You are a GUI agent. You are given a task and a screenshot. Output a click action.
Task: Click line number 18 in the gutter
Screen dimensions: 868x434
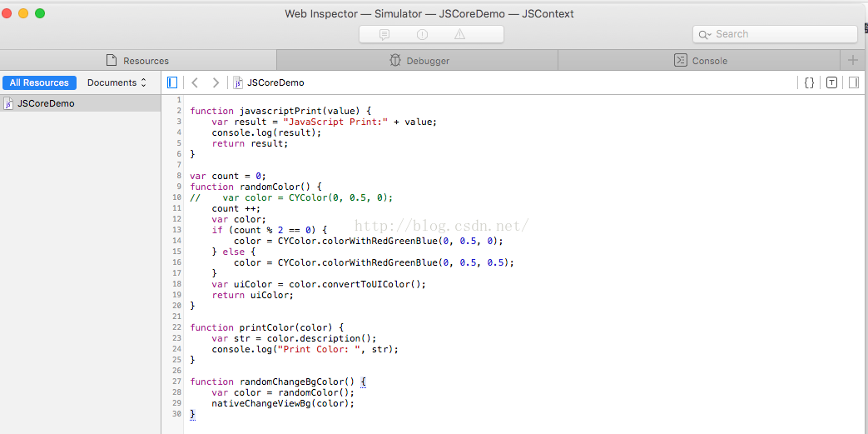click(176, 284)
